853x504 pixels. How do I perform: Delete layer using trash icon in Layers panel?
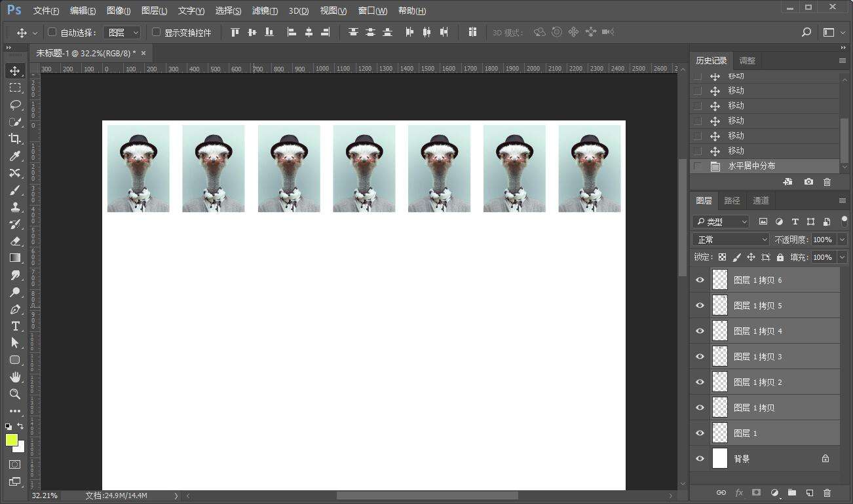827,492
